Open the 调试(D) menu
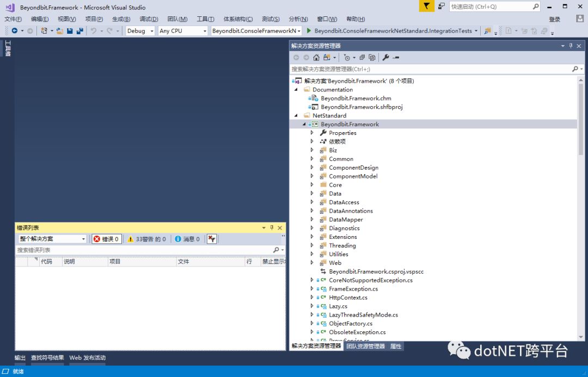588x377 pixels. 149,19
